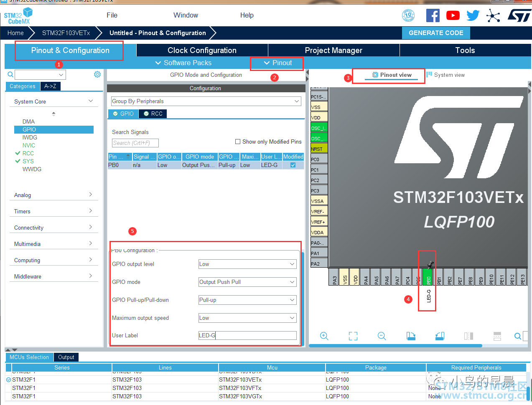The height and width of the screenshot is (405, 532).
Task: Rotate the chip counter-clockwise
Action: click(x=440, y=336)
